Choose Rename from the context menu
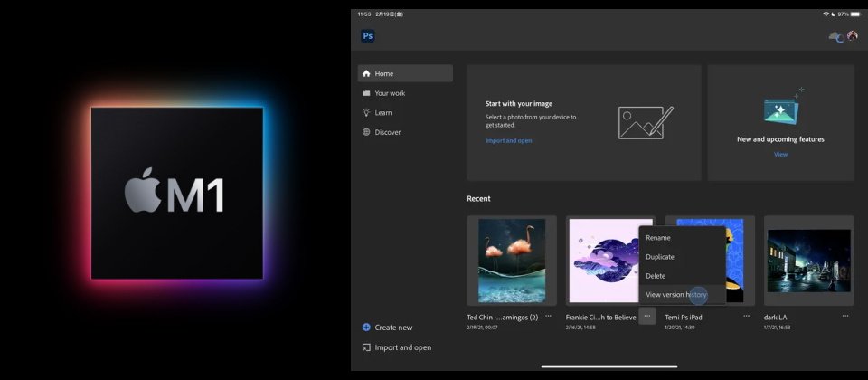The width and height of the screenshot is (868, 380). coord(682,238)
